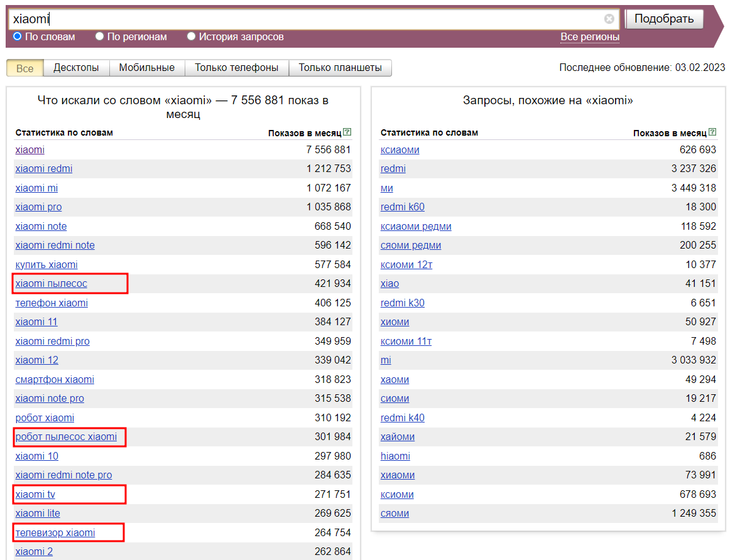Open the 'xiaomi redmi' keyword link
The image size is (740, 560).
click(44, 169)
